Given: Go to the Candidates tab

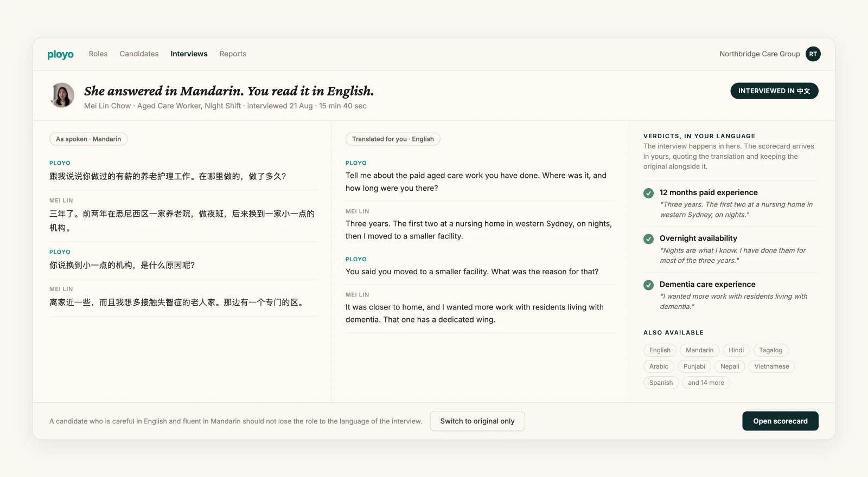Looking at the screenshot, I should click(139, 54).
